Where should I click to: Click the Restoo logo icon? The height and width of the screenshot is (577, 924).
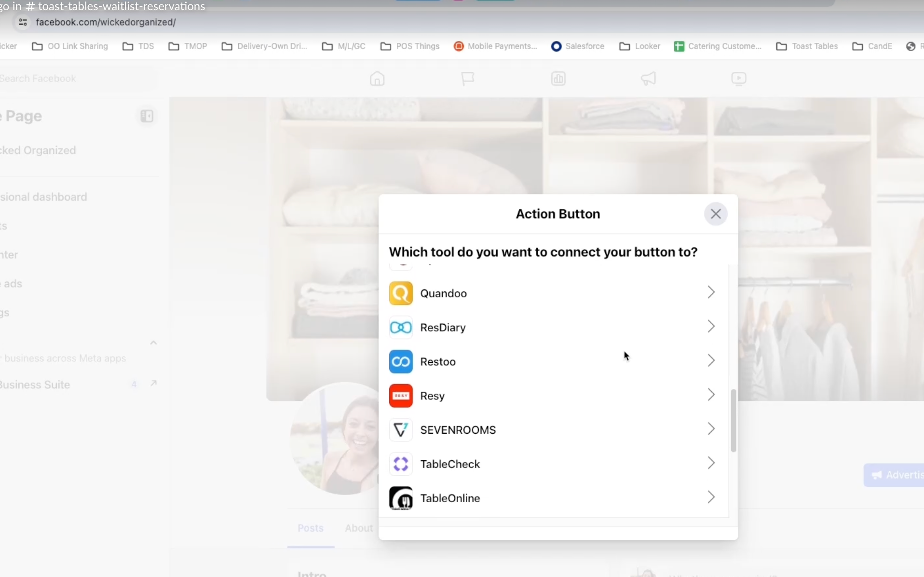click(401, 362)
